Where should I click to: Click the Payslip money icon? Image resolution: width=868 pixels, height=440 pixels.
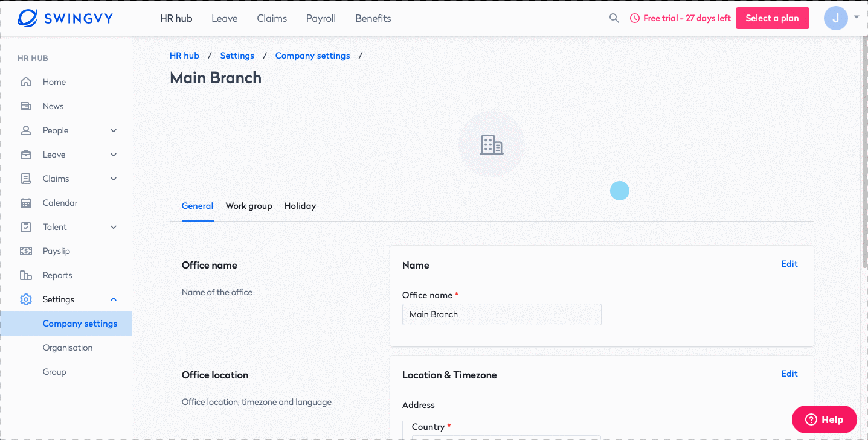[x=26, y=251]
